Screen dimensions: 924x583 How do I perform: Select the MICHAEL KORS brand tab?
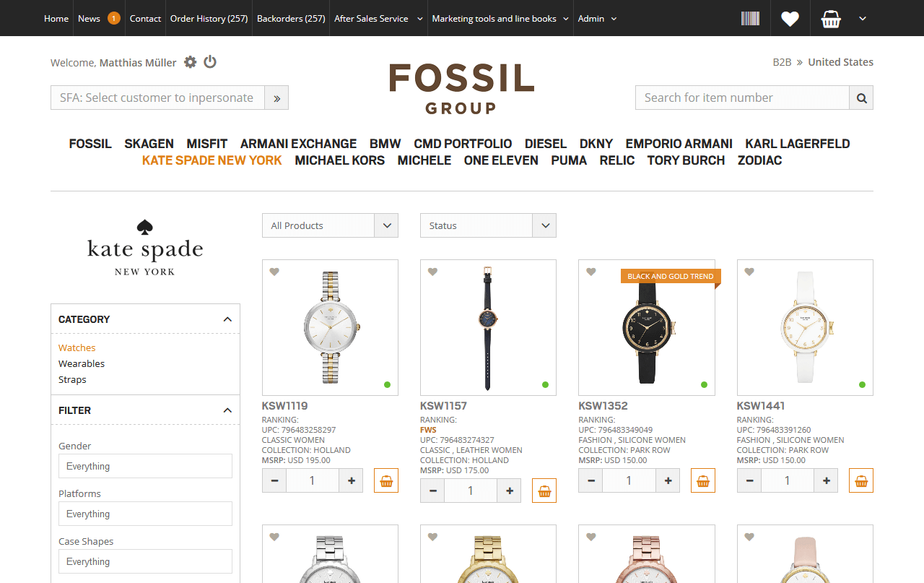pyautogui.click(x=339, y=160)
